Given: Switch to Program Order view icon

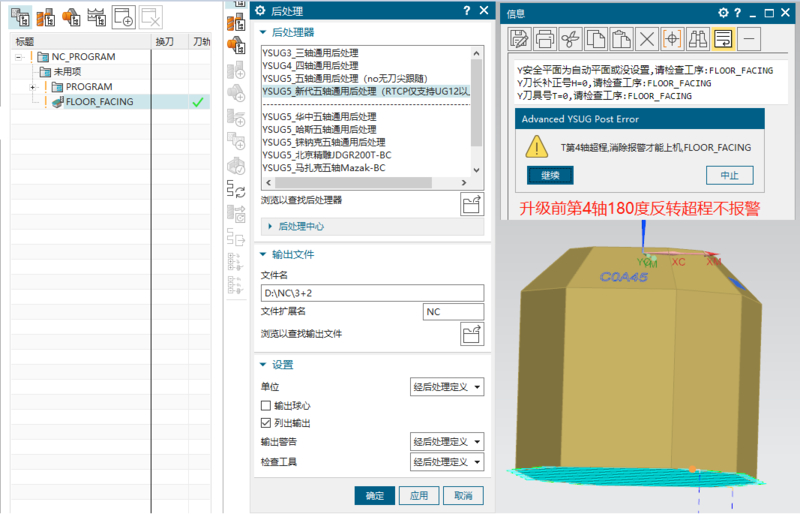Looking at the screenshot, I should click(20, 17).
